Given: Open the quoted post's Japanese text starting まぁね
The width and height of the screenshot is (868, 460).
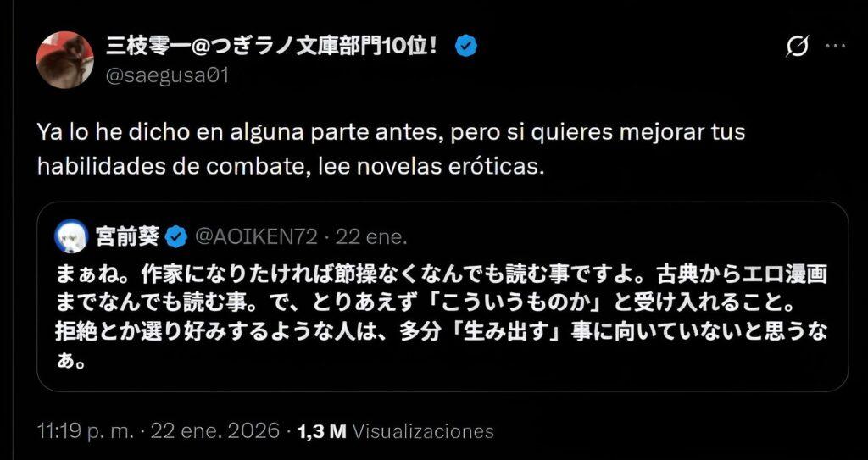Looking at the screenshot, I should tap(440, 275).
